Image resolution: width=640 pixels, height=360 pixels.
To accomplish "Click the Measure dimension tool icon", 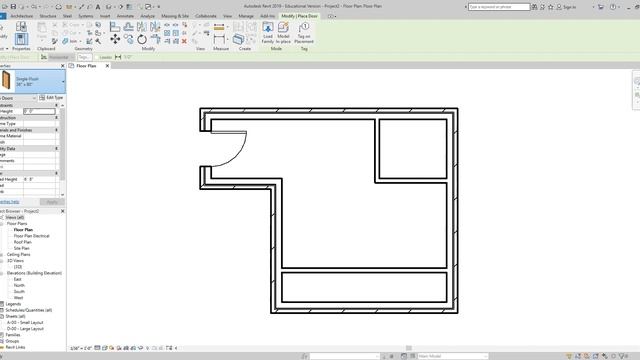I will [219, 39].
